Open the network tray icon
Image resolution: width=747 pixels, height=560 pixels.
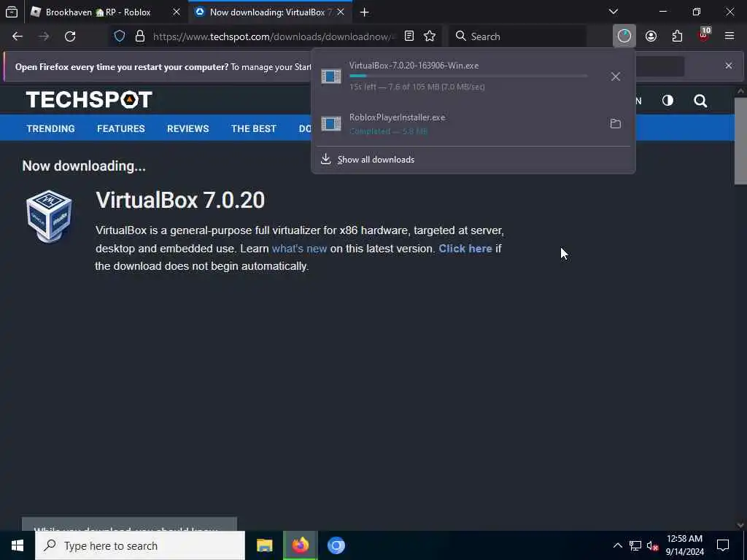point(635,545)
